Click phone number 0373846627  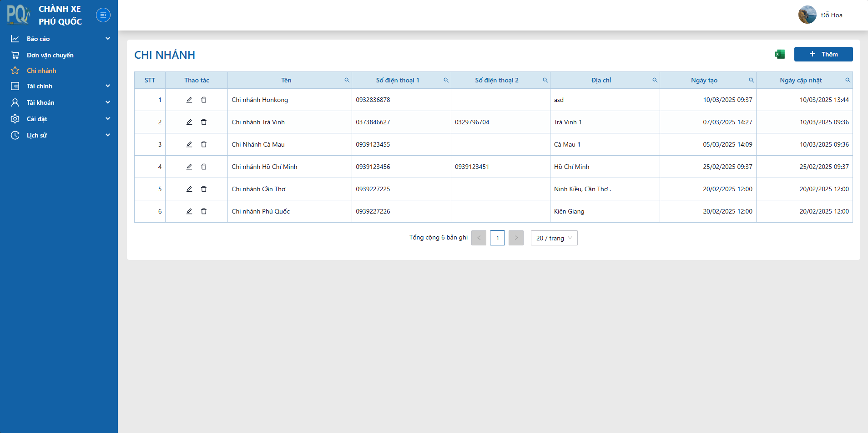pyautogui.click(x=373, y=122)
